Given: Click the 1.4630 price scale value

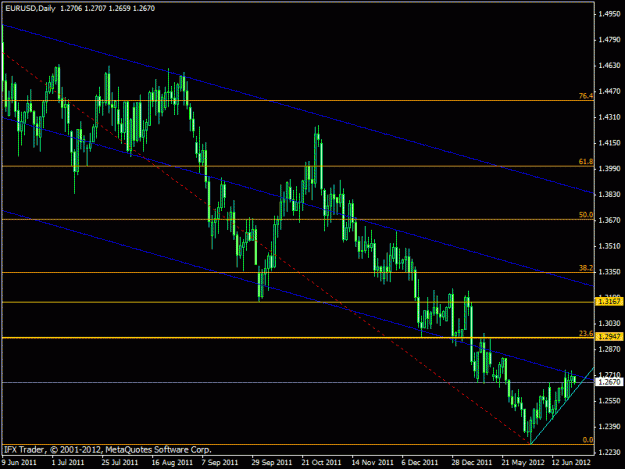Looking at the screenshot, I should 609,65.
